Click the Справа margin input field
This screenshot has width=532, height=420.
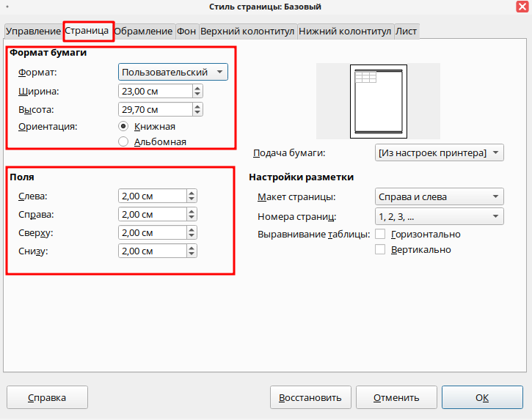pyautogui.click(x=151, y=215)
